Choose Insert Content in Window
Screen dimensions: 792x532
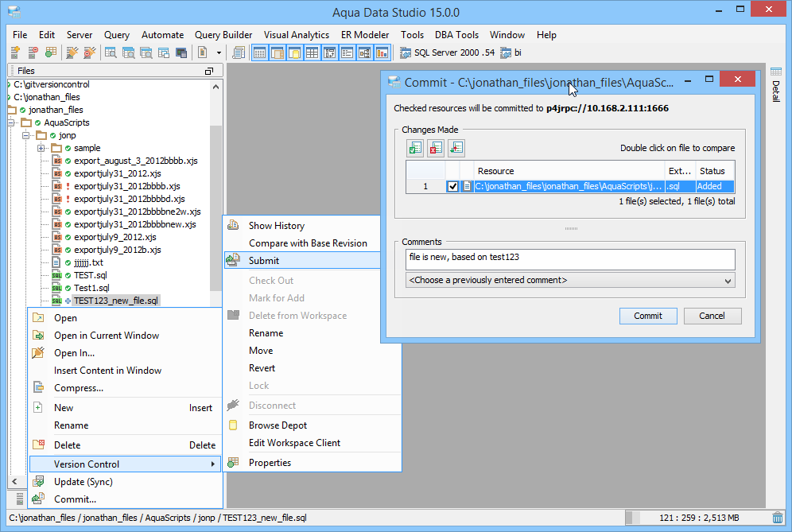[x=126, y=371]
